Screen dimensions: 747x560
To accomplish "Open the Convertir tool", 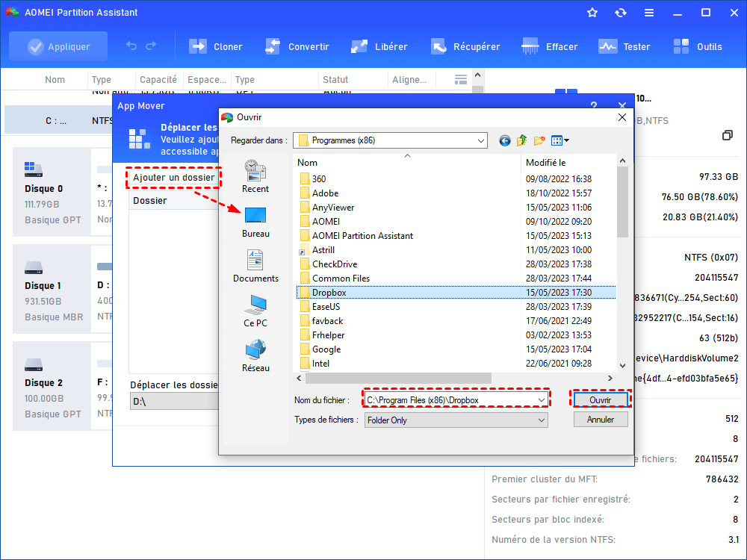I will pyautogui.click(x=297, y=46).
